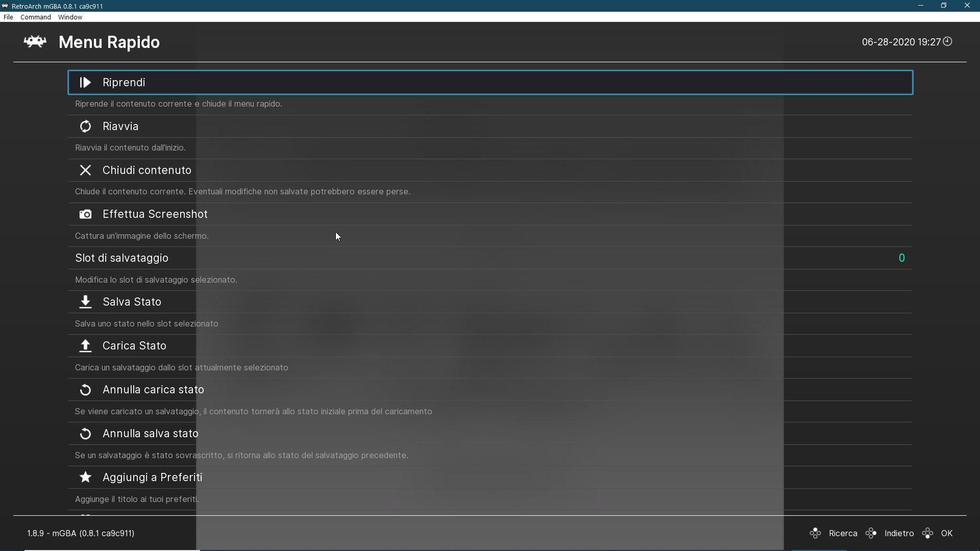This screenshot has width=980, height=551.
Task: Click the 'Chiude il contenuto corrente' description
Action: coord(242,191)
